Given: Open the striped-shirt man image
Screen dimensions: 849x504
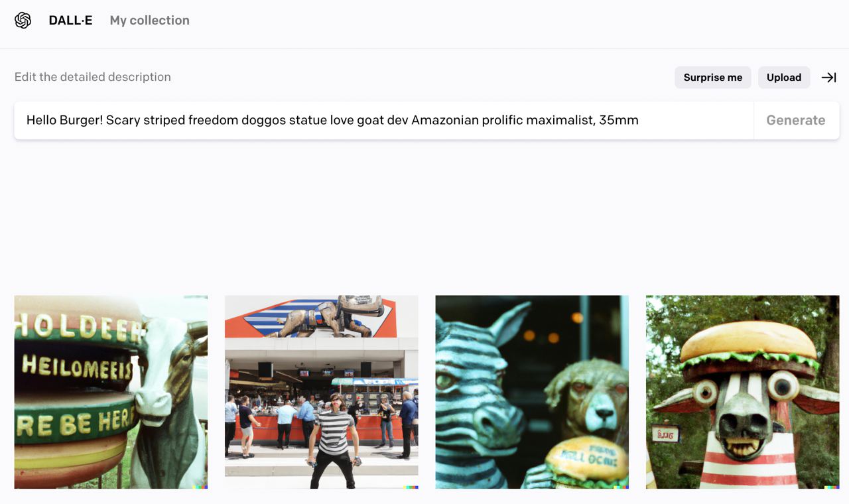Looking at the screenshot, I should pos(322,392).
